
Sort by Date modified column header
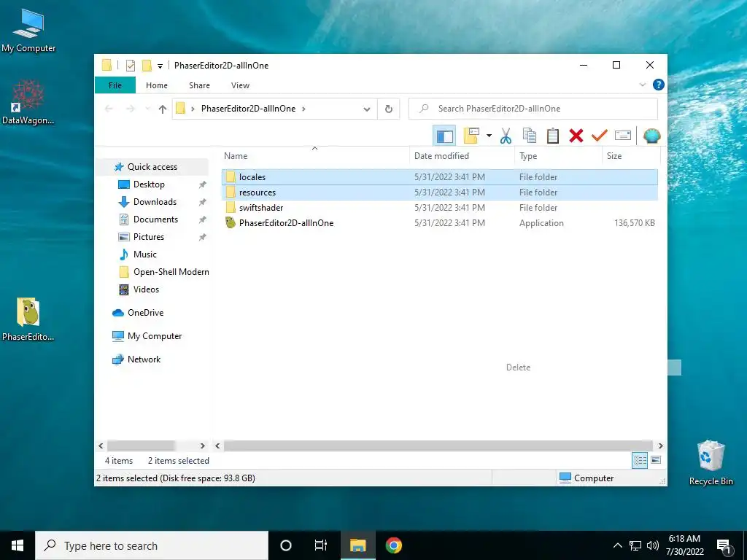pyautogui.click(x=462, y=156)
